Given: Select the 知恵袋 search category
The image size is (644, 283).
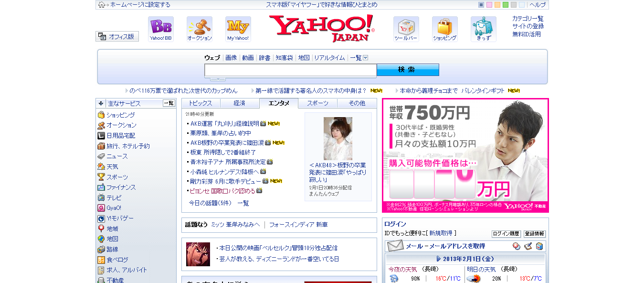Looking at the screenshot, I should click(x=284, y=58).
